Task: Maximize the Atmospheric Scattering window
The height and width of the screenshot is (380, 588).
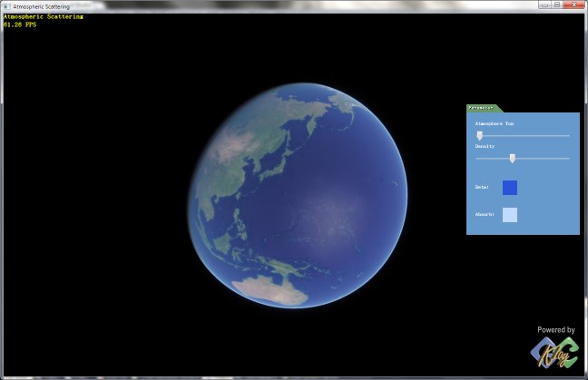Action: 556,5
